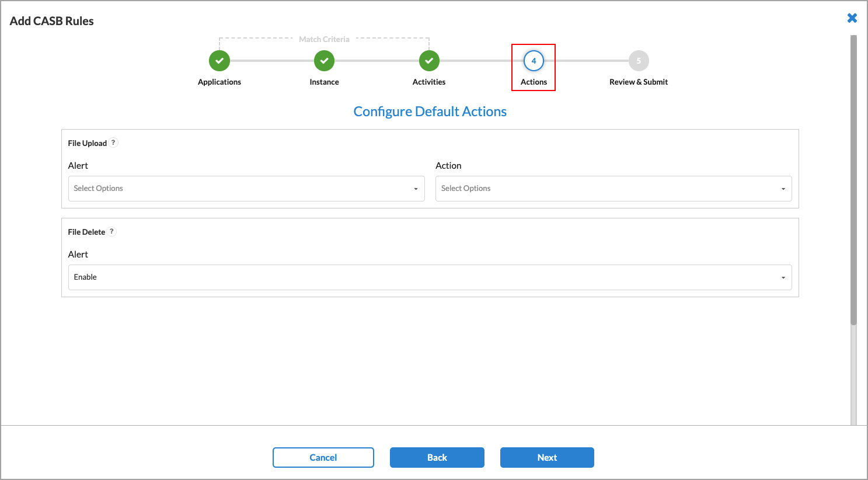Click the Back button

coord(437,457)
